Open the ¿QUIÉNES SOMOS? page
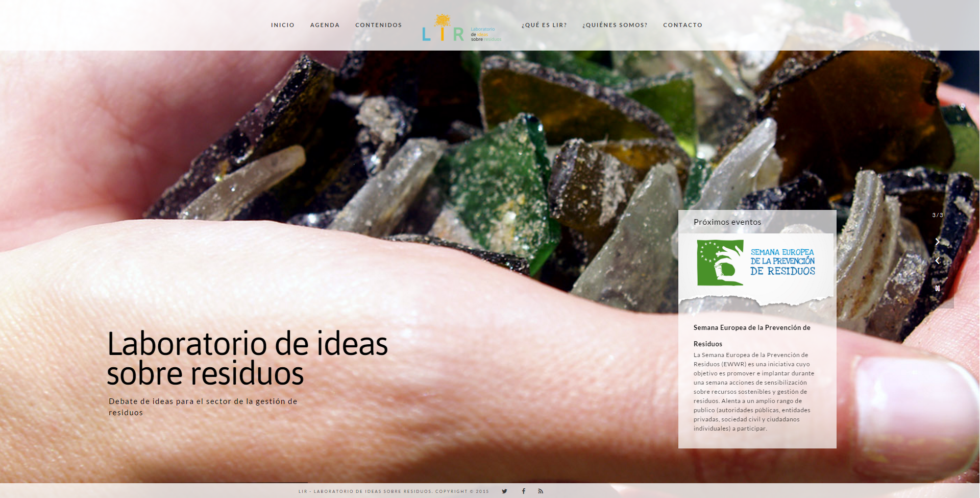980x498 pixels. 615,25
